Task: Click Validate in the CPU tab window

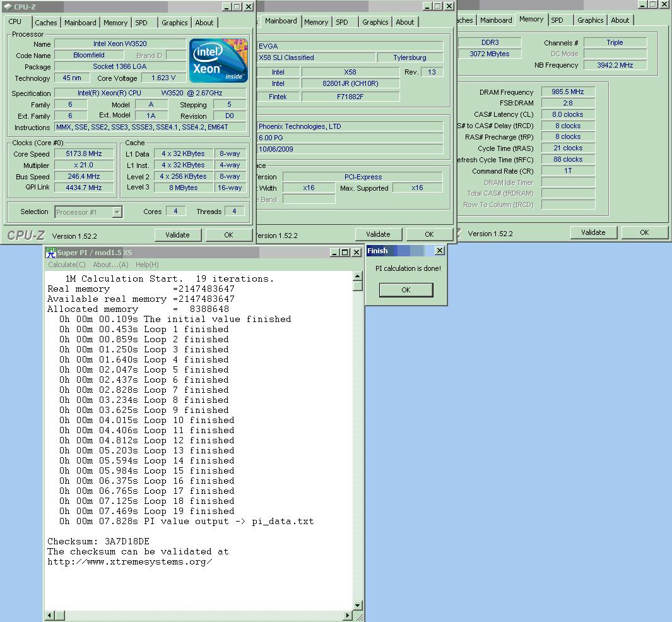Action: (x=177, y=235)
